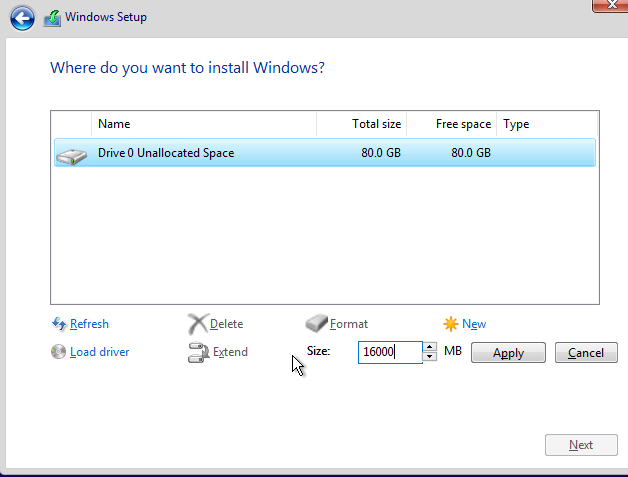Screen dimensions: 628x477
Task: Sort by the Name column header
Action: click(x=204, y=124)
